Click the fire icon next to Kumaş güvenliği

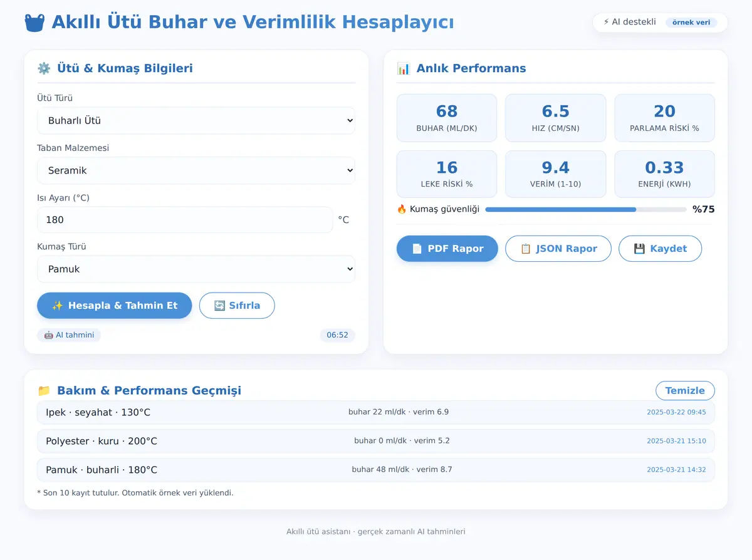point(402,209)
